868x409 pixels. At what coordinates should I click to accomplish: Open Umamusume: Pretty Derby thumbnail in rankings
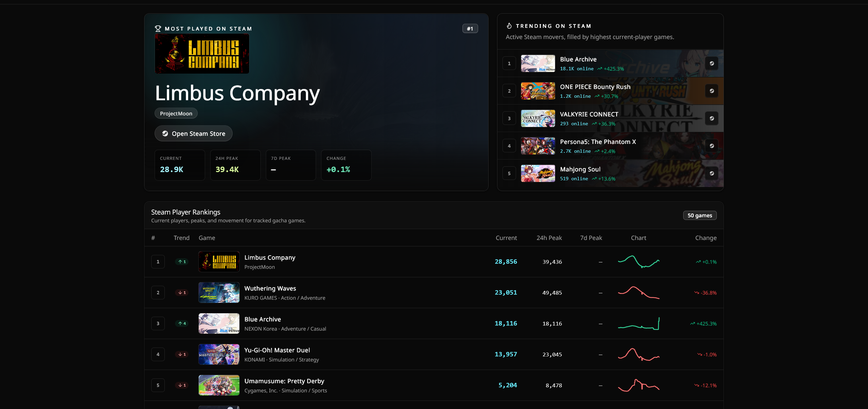219,385
